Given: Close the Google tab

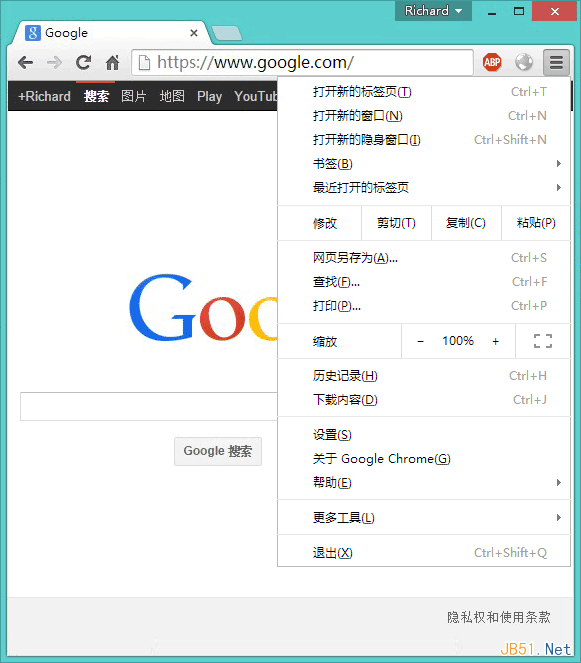Looking at the screenshot, I should tap(194, 33).
